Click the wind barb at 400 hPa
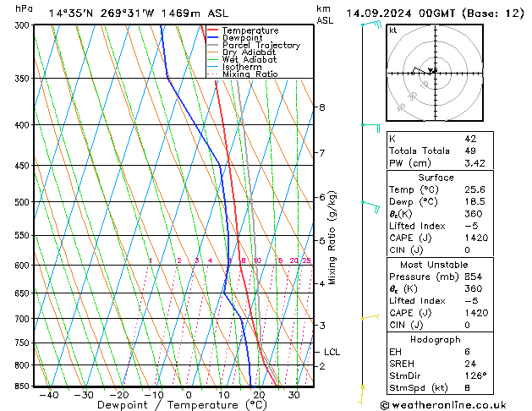The image size is (532, 411). 370,128
